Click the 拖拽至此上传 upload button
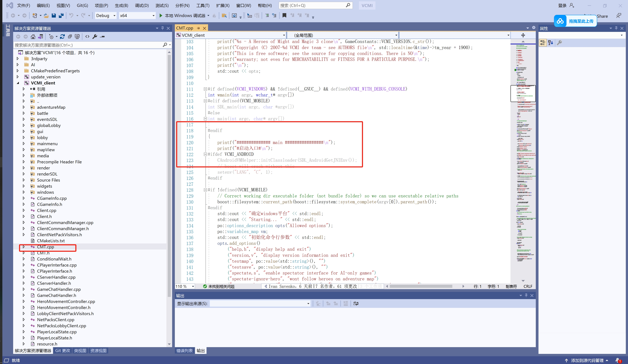The width and height of the screenshot is (628, 364). point(575,21)
